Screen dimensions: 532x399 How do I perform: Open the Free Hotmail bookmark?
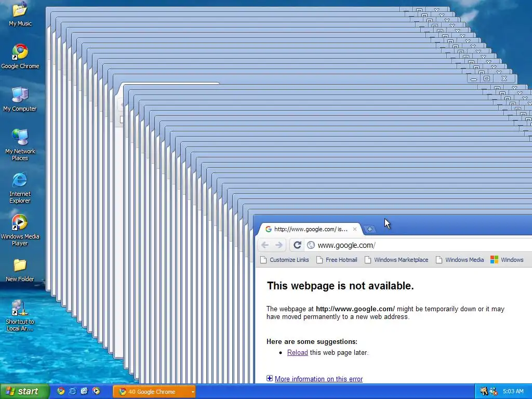pos(337,260)
